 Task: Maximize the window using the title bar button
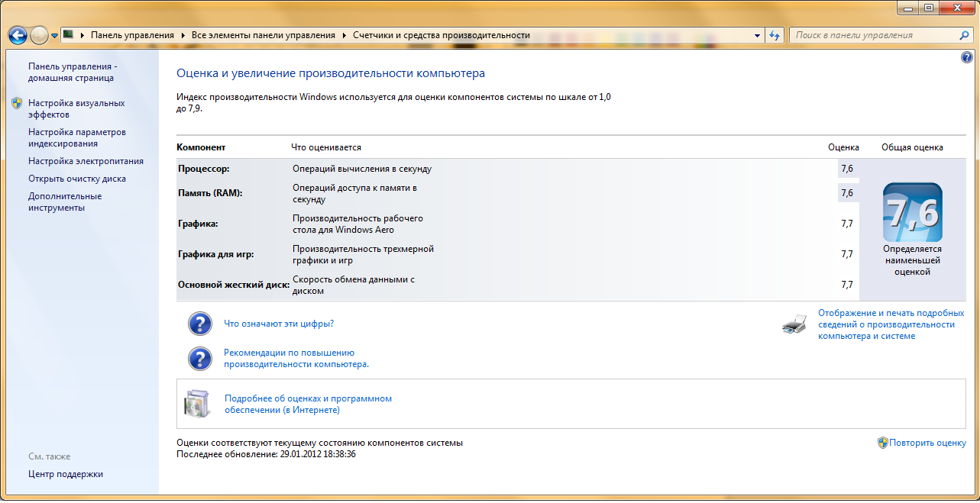click(930, 8)
